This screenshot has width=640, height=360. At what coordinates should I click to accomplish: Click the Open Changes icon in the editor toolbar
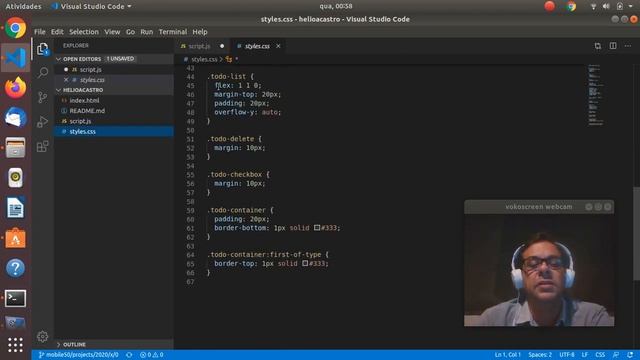(x=598, y=46)
